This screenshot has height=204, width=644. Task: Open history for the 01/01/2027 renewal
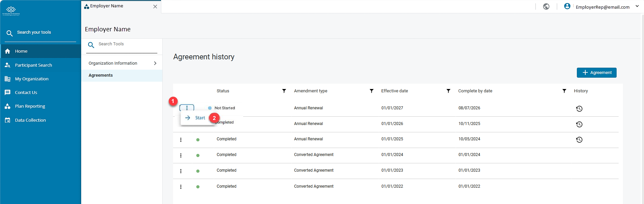click(579, 109)
